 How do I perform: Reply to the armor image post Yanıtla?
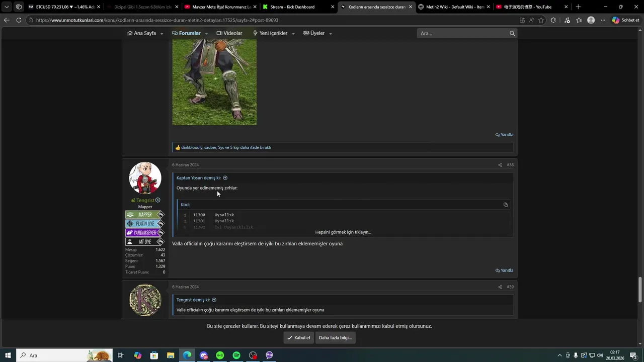[x=505, y=135]
